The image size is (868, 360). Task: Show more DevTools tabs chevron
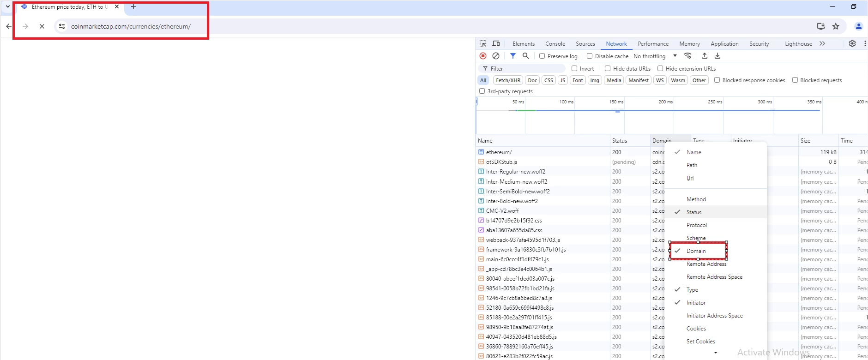point(822,43)
